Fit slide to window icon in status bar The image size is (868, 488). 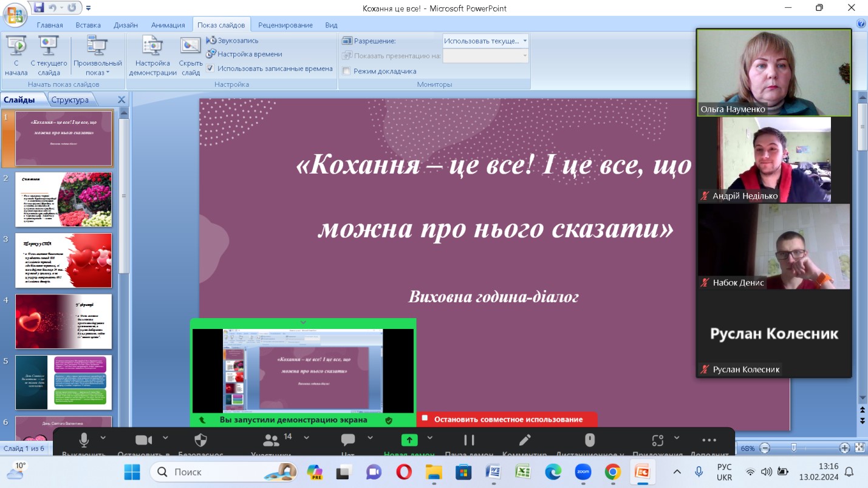point(859,448)
